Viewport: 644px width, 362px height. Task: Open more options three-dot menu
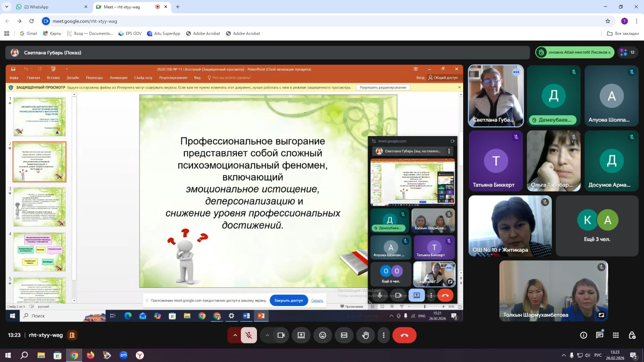[x=383, y=335]
